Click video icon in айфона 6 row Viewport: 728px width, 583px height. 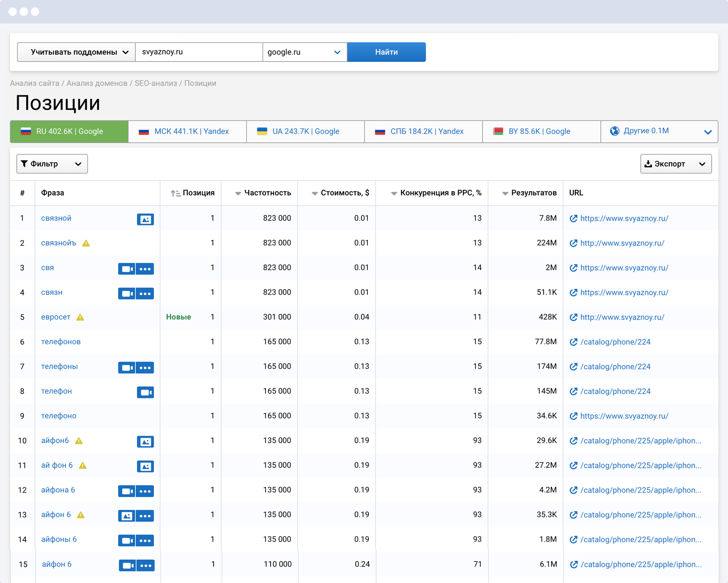(x=126, y=491)
